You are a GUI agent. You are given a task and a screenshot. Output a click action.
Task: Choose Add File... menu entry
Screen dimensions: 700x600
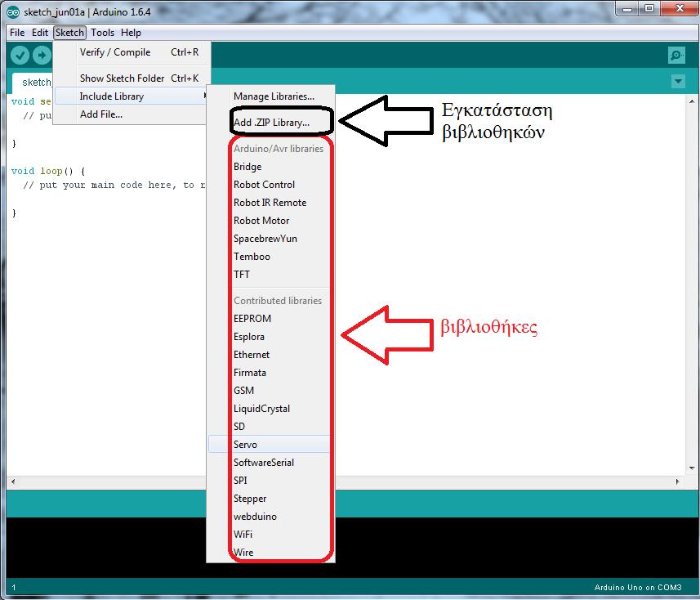[132, 114]
